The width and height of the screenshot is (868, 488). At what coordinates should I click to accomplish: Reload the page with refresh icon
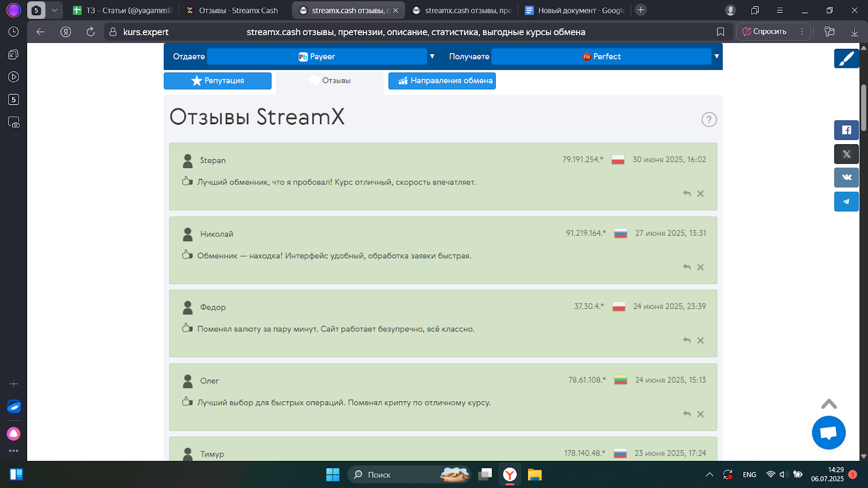pyautogui.click(x=91, y=32)
